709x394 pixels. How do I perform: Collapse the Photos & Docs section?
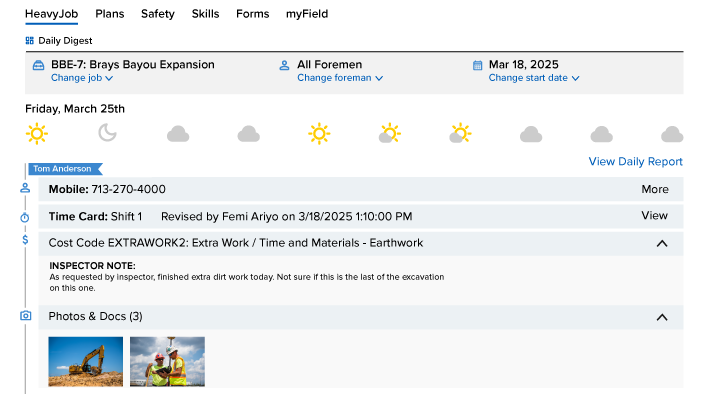coord(662,317)
